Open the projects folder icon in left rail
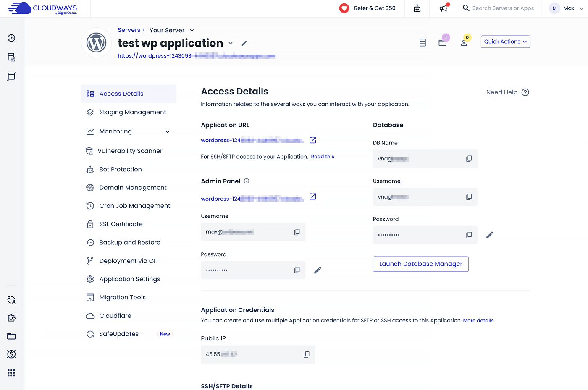Image resolution: width=588 pixels, height=390 pixels. (x=11, y=336)
